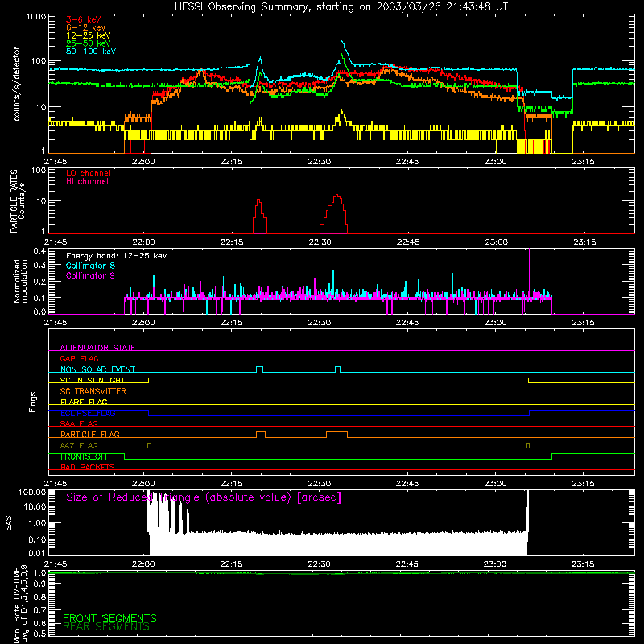Click the ECLIPSE_FLAG label
The width and height of the screenshot is (644, 644).
tap(88, 413)
